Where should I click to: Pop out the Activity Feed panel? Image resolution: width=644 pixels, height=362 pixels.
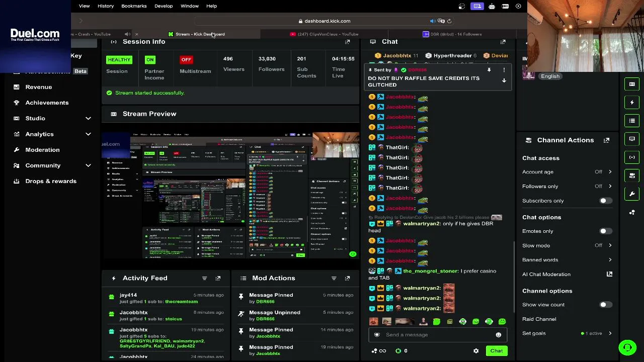point(218,278)
